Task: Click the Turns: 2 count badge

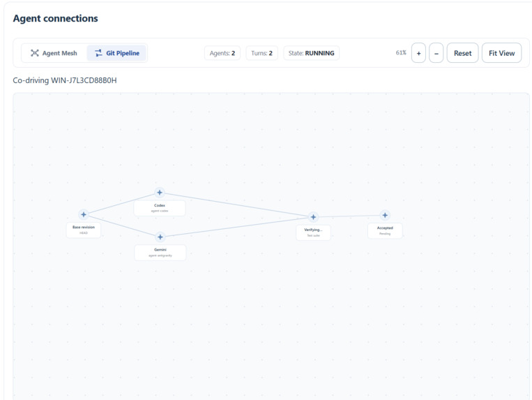Action: coord(261,53)
